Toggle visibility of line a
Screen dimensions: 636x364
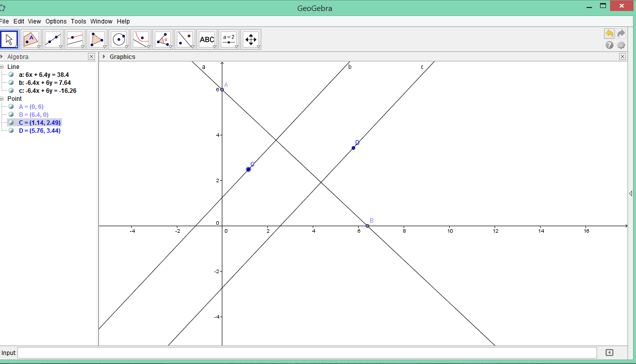point(11,74)
